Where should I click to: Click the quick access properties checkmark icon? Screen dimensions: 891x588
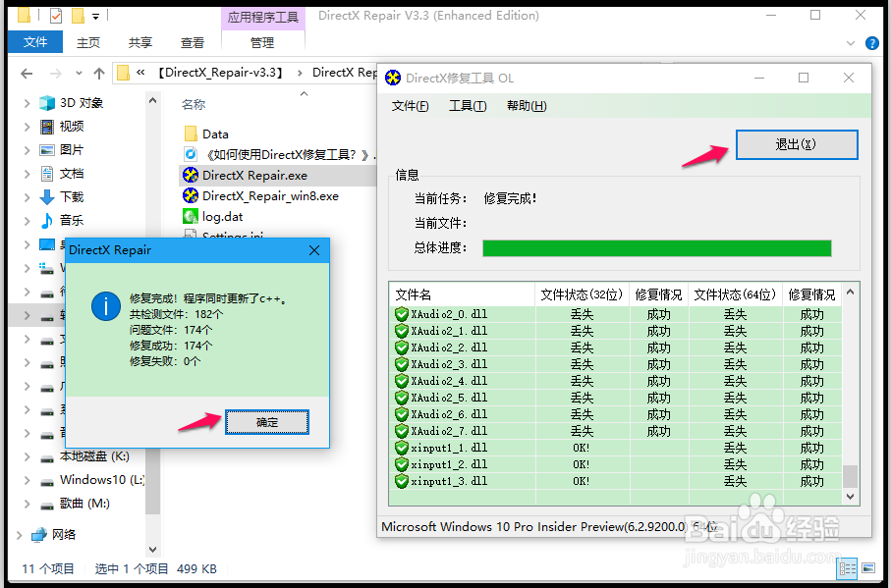pos(56,16)
